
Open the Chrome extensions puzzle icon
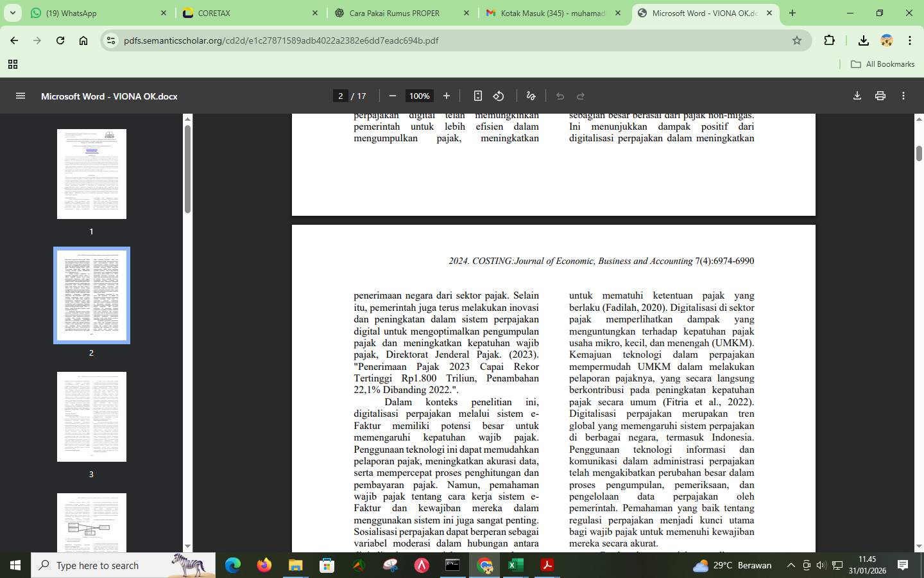click(x=829, y=40)
